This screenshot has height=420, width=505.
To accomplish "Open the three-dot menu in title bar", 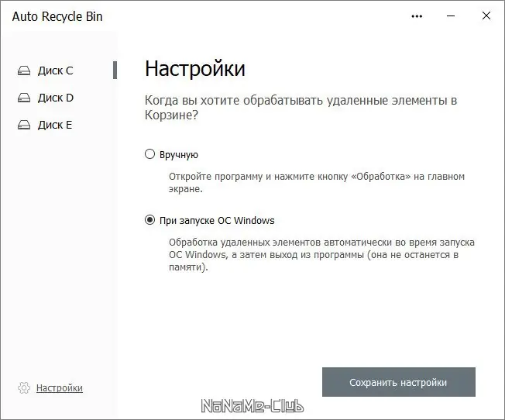I will tap(417, 16).
